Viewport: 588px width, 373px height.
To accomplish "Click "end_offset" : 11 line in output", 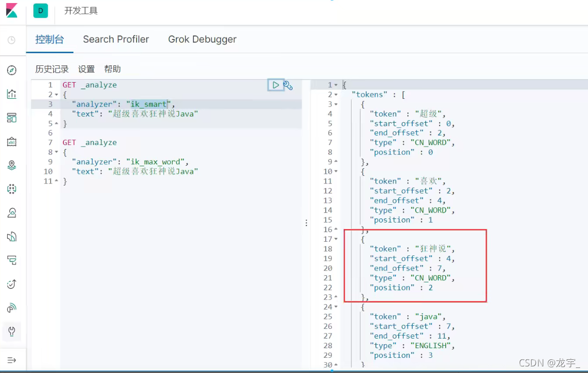I will (410, 336).
